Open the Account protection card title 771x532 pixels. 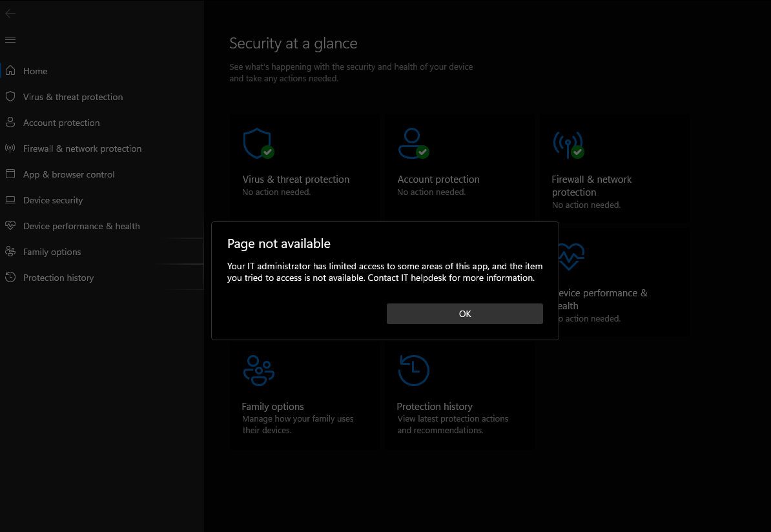point(438,179)
